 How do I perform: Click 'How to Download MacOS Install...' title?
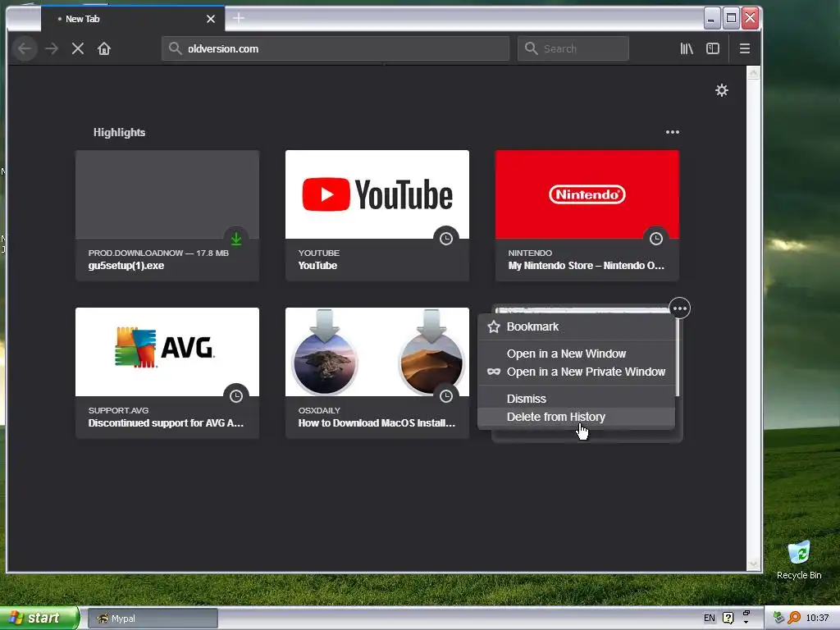coord(377,423)
